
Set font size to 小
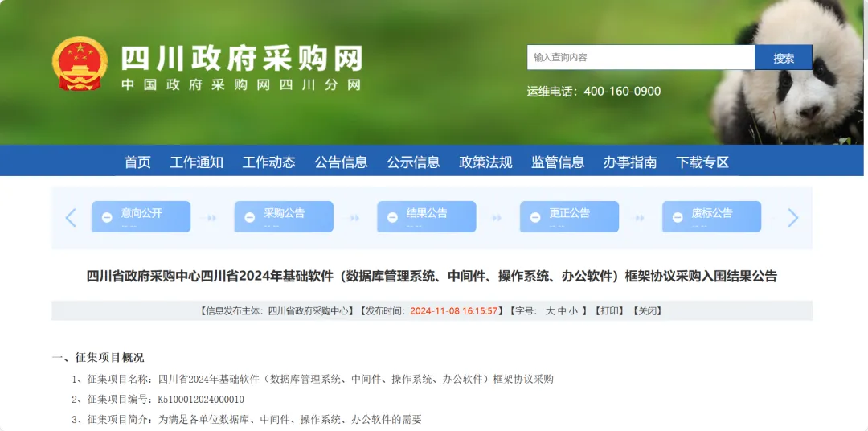[x=573, y=310]
